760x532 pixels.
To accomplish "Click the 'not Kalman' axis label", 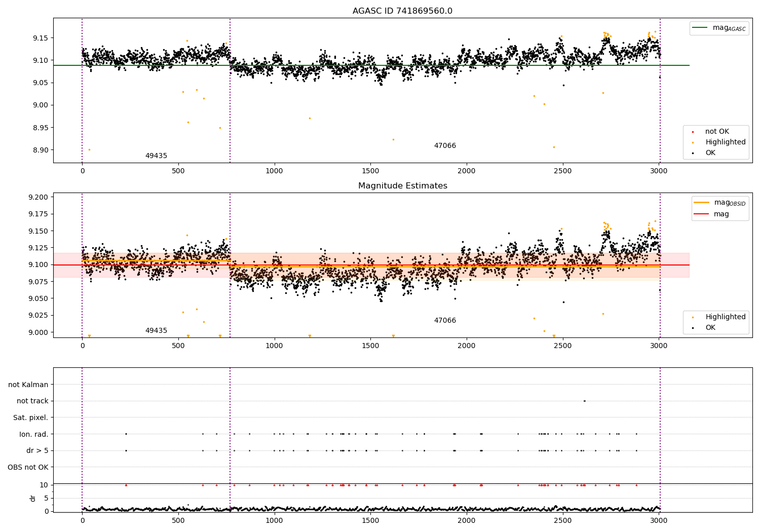I will point(28,385).
